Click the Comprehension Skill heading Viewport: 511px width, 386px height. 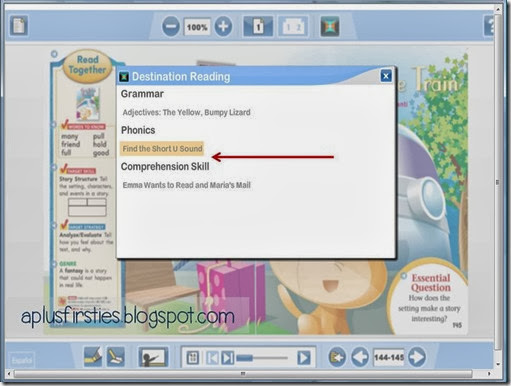(x=165, y=167)
